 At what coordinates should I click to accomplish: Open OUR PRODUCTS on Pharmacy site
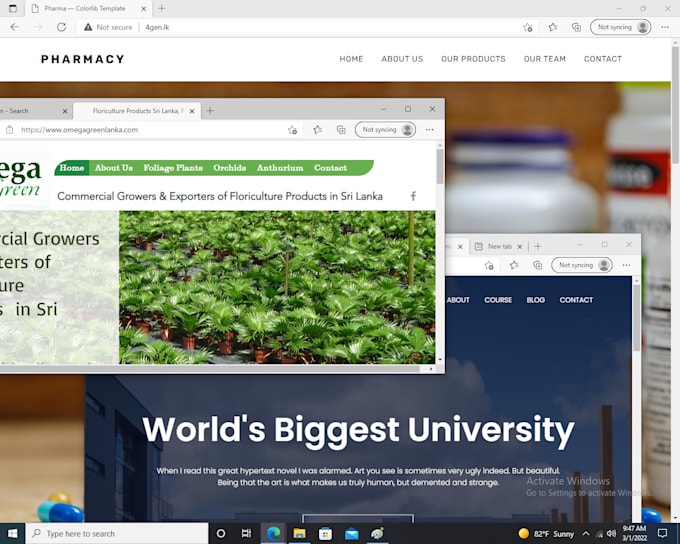click(x=473, y=59)
